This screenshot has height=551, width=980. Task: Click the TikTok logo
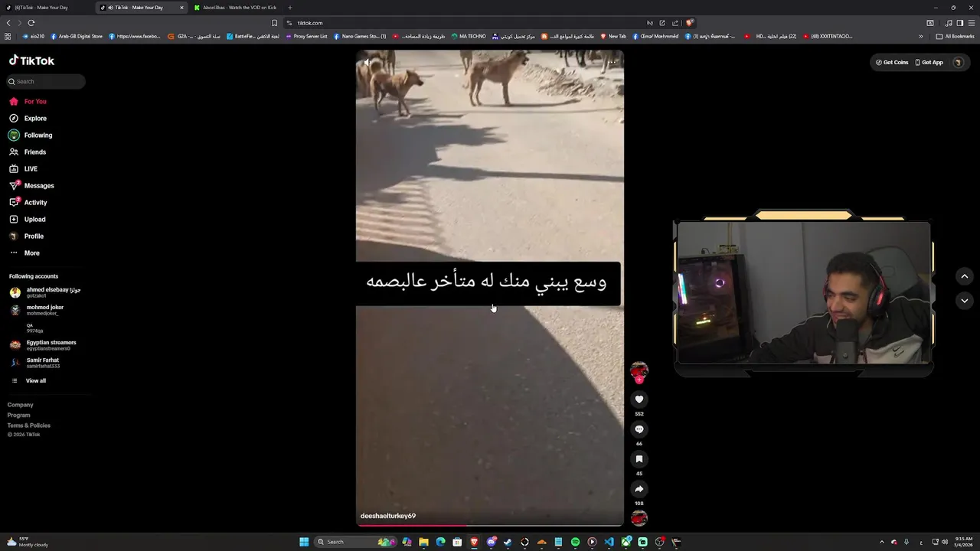point(31,60)
